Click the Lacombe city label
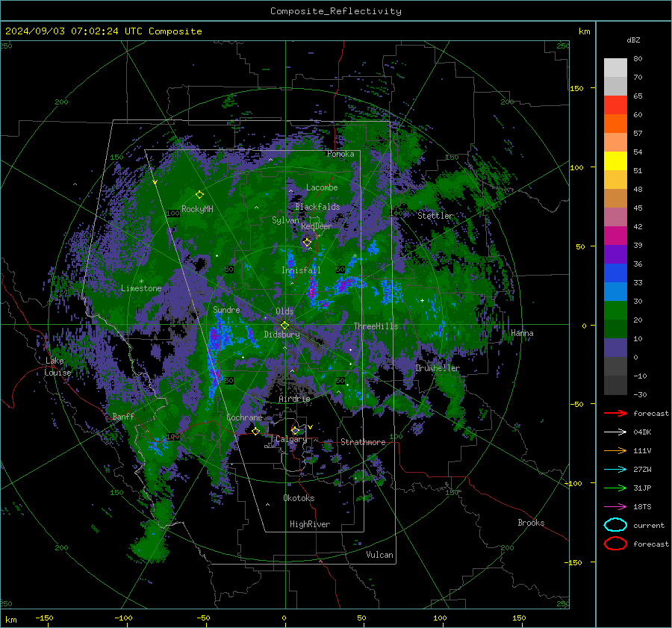This screenshot has height=628, width=672. click(x=321, y=187)
